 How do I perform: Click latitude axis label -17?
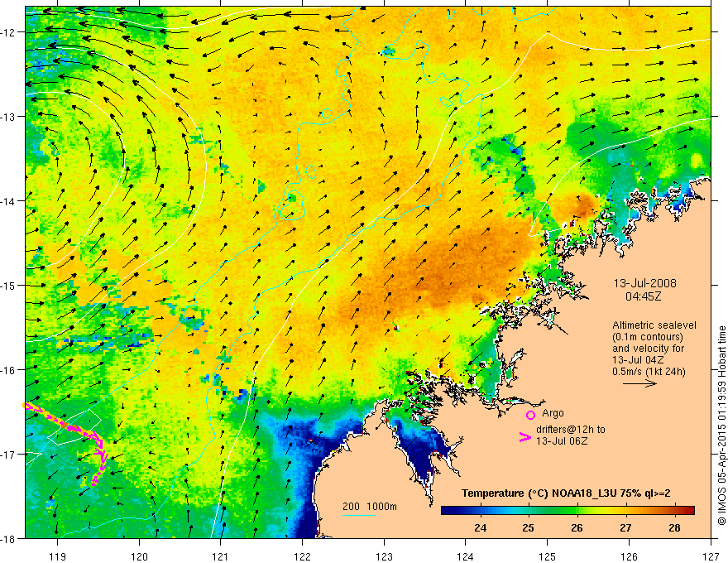click(8, 455)
